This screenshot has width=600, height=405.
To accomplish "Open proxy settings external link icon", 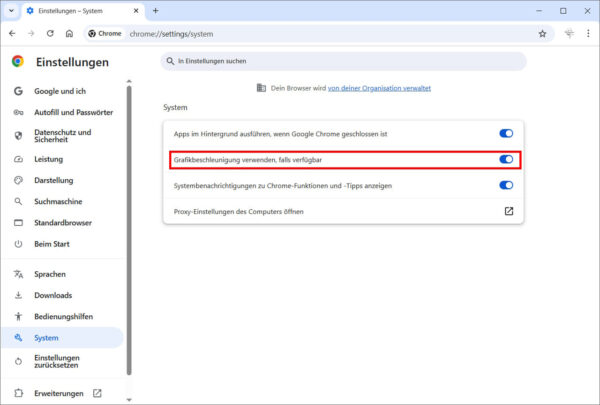I will click(509, 211).
